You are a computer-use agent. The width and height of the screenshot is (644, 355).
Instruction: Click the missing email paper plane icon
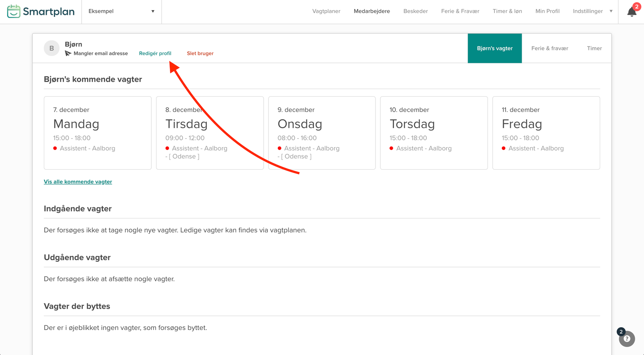tap(68, 53)
